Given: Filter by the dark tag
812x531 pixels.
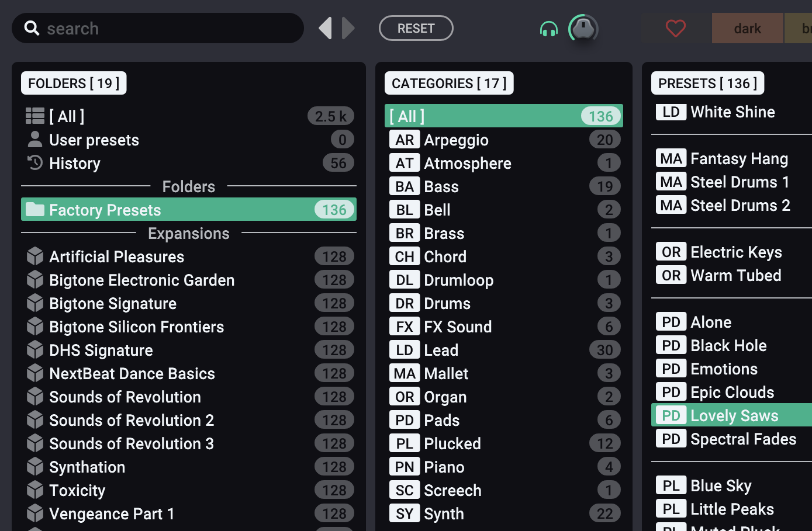Looking at the screenshot, I should tap(747, 28).
